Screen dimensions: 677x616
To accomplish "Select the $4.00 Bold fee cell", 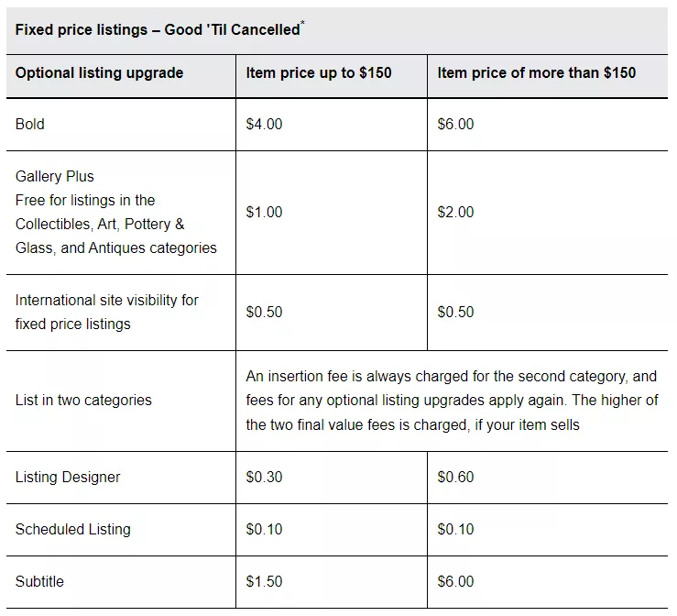I will coord(264,124).
